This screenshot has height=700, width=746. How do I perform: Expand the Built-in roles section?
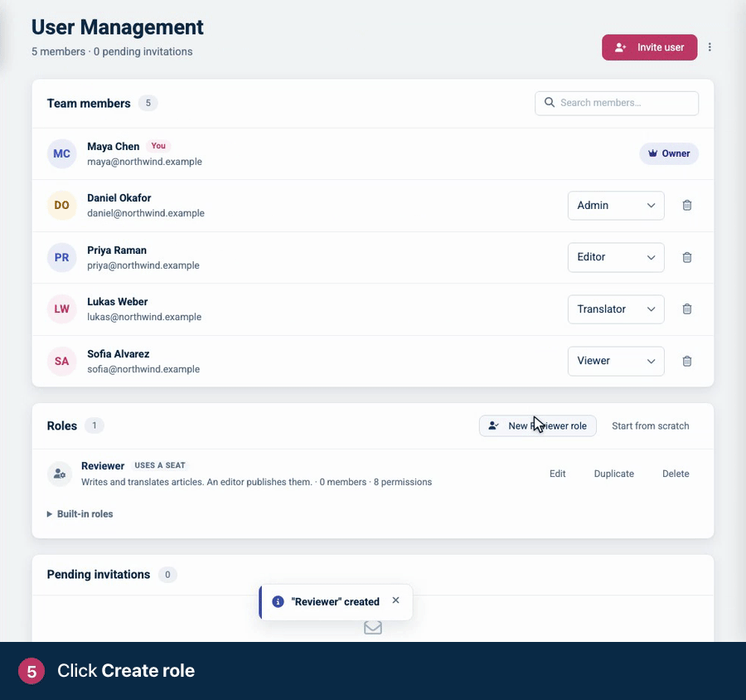[80, 514]
